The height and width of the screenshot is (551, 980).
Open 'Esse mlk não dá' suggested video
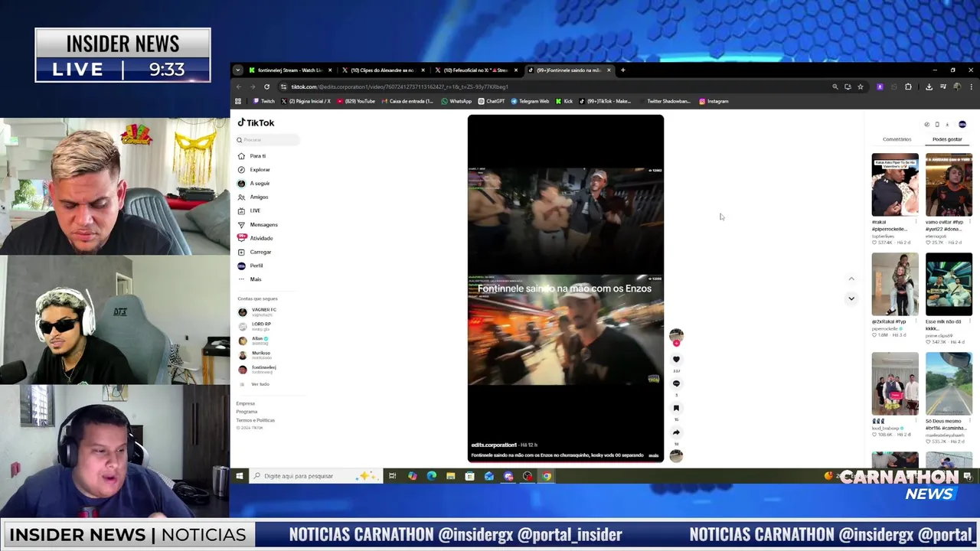[x=949, y=284]
